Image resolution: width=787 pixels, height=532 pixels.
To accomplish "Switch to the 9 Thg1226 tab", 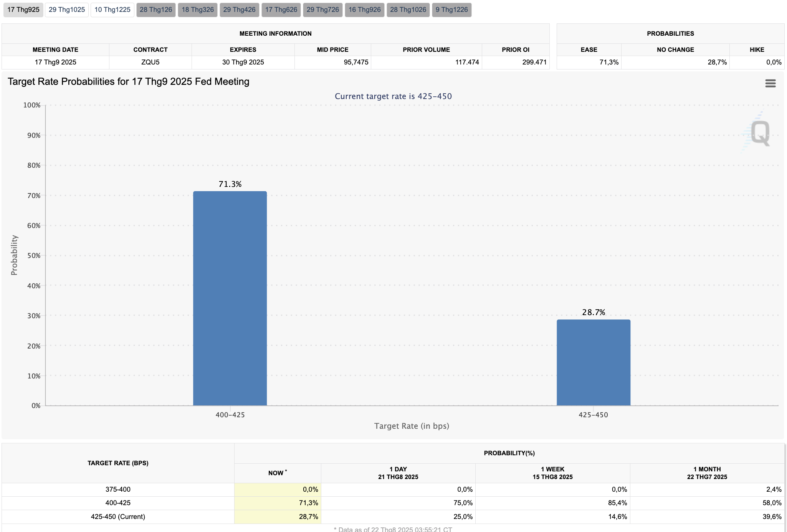I will click(x=452, y=10).
